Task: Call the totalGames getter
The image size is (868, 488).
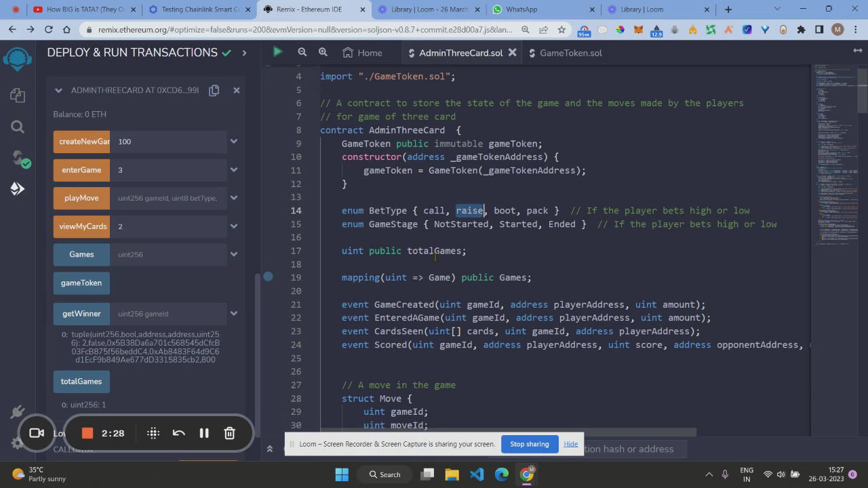Action: point(81,382)
